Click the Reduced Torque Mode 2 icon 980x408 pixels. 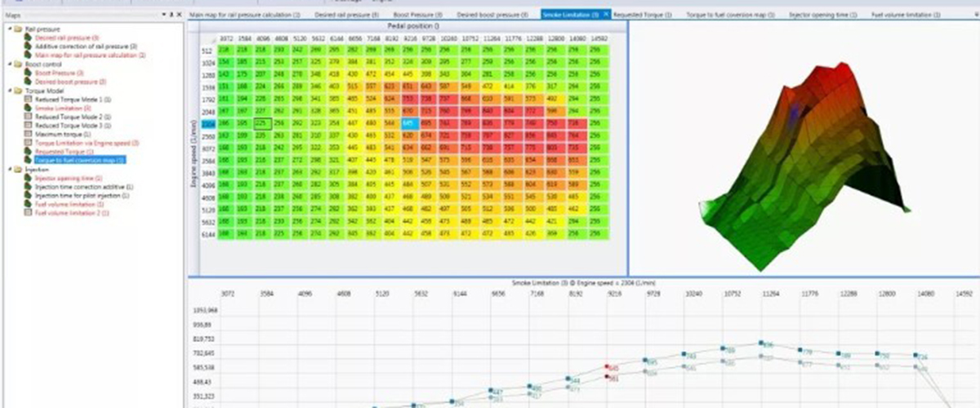(x=28, y=117)
